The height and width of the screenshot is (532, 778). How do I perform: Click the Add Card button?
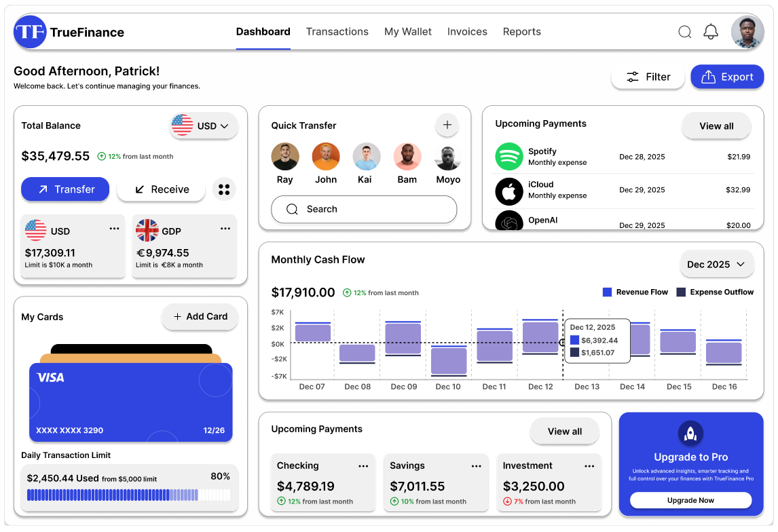pos(200,316)
